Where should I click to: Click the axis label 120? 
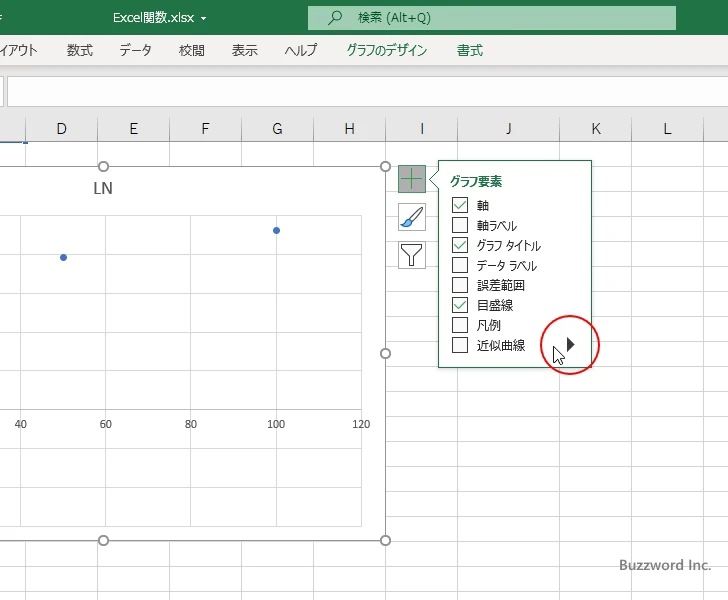(361, 424)
